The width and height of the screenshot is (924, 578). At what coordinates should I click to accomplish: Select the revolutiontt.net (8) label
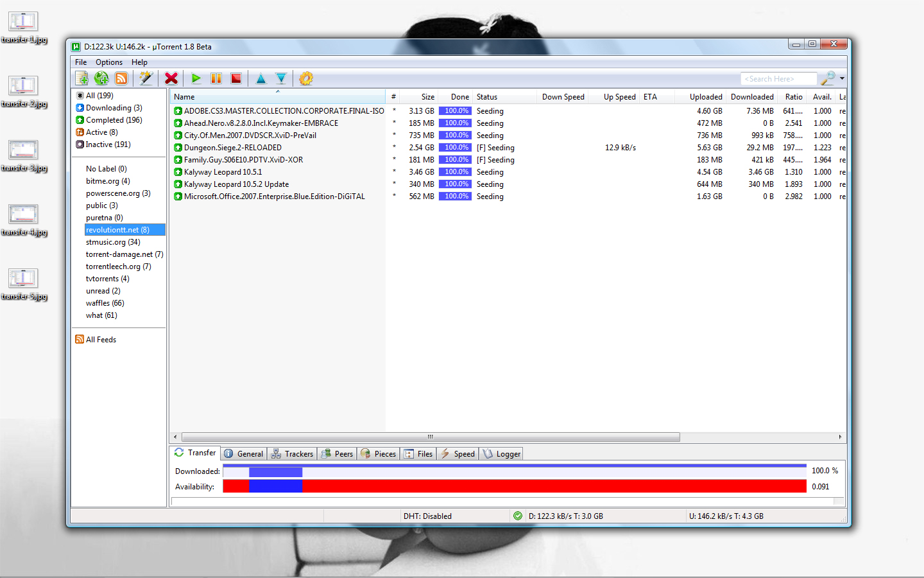coord(125,230)
